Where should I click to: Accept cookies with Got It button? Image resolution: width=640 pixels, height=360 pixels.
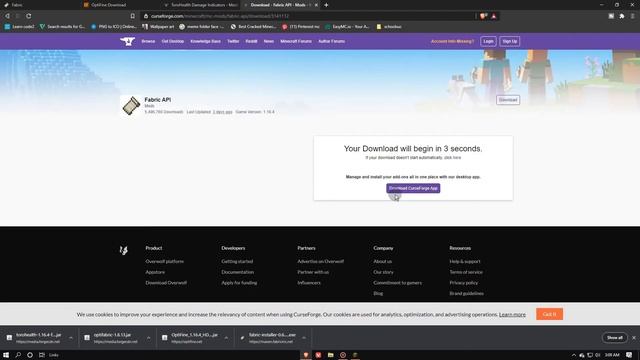[x=549, y=314]
